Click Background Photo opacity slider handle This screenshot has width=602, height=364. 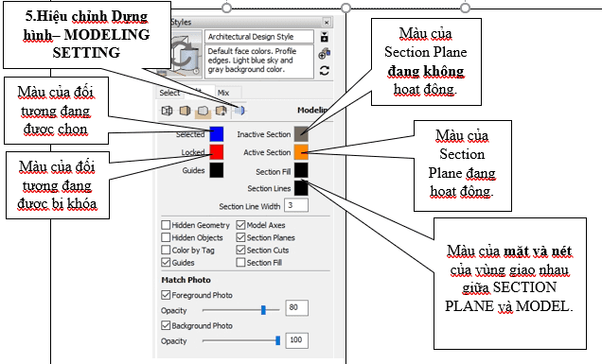(x=278, y=340)
